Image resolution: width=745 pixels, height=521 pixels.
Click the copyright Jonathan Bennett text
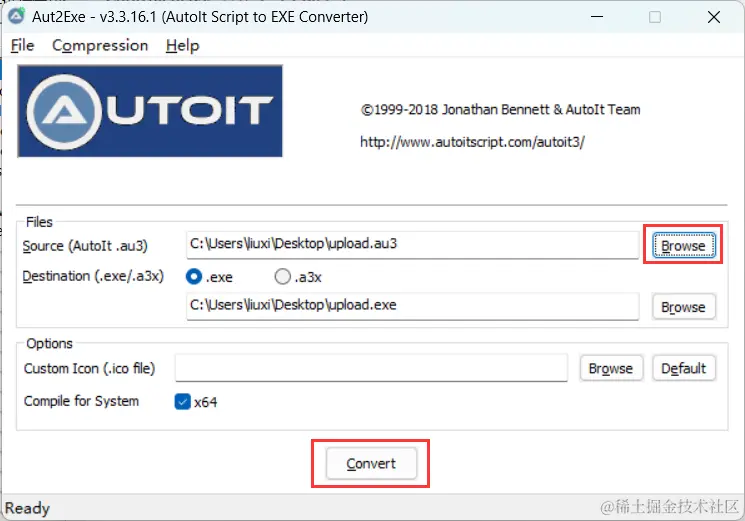[500, 110]
